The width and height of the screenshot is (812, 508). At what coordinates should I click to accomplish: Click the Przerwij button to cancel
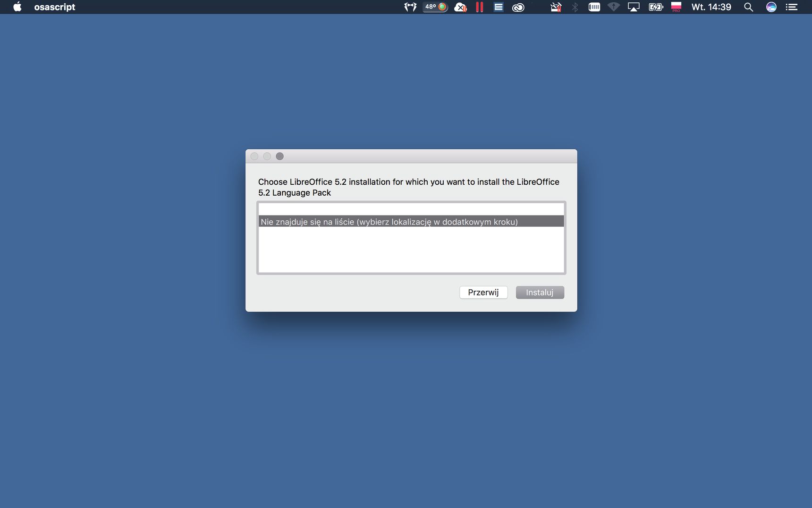[x=483, y=293]
